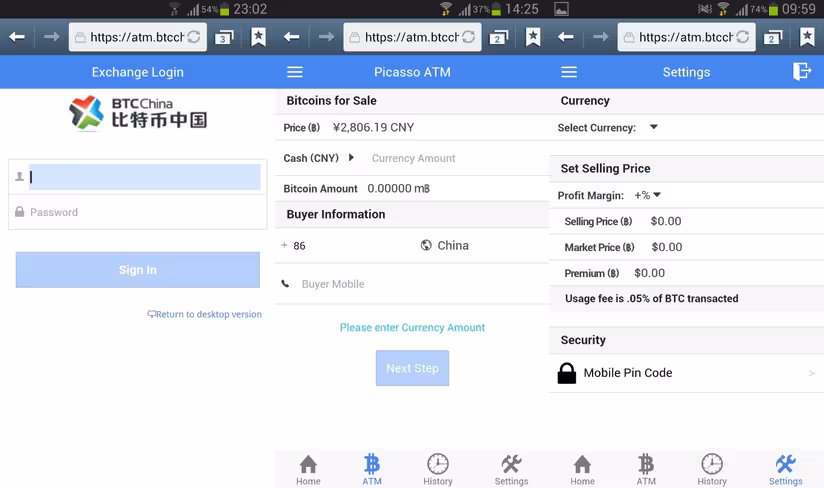Click the Market Price $0.00 value
The width and height of the screenshot is (824, 488).
[667, 247]
